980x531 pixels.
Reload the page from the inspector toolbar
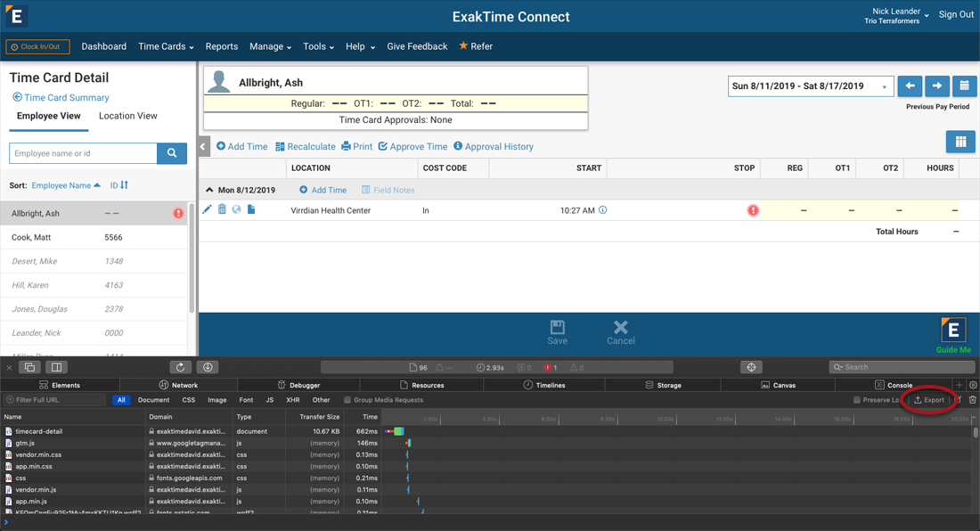tap(180, 367)
